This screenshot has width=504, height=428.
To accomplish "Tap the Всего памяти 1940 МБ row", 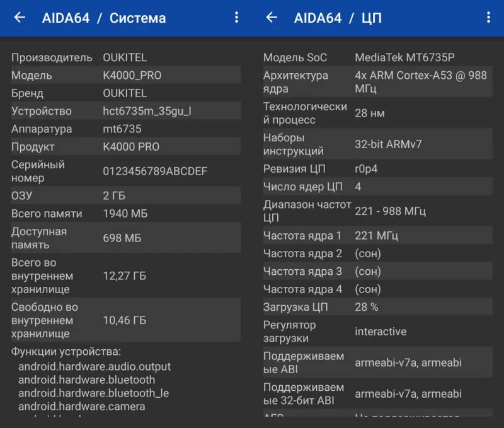I will [x=125, y=214].
